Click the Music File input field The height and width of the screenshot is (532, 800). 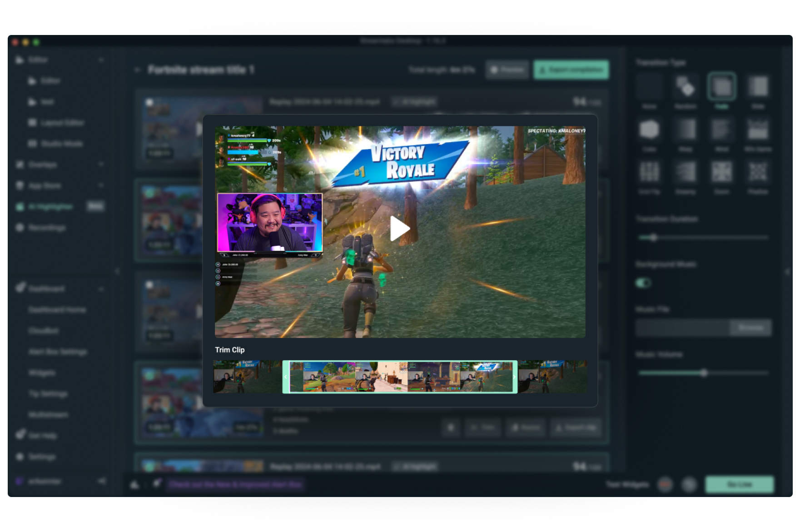coord(682,328)
